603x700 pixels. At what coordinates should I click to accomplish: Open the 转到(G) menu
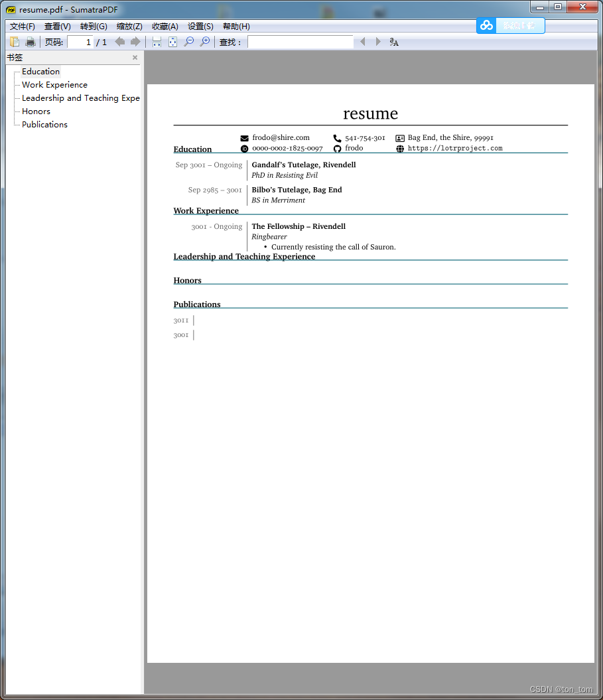tap(94, 27)
